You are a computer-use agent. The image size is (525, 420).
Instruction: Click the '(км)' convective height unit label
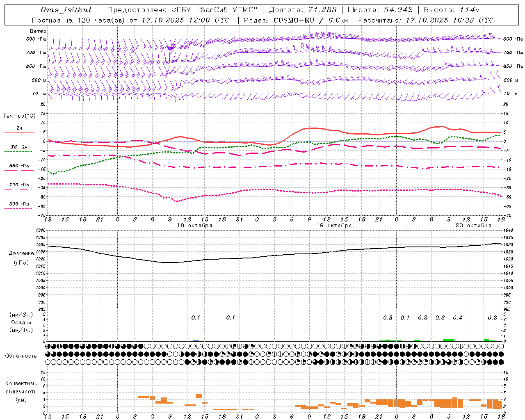21,400
